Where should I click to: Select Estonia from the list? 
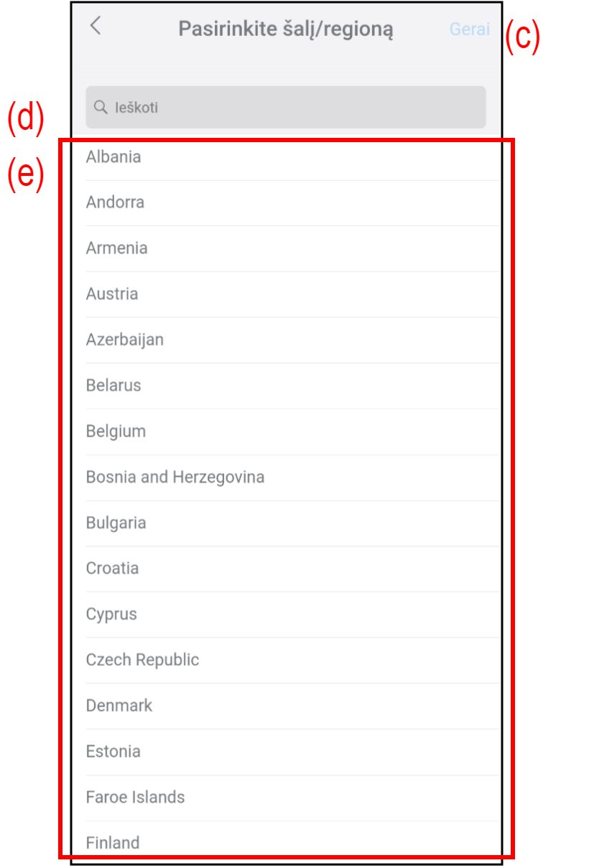(x=113, y=752)
